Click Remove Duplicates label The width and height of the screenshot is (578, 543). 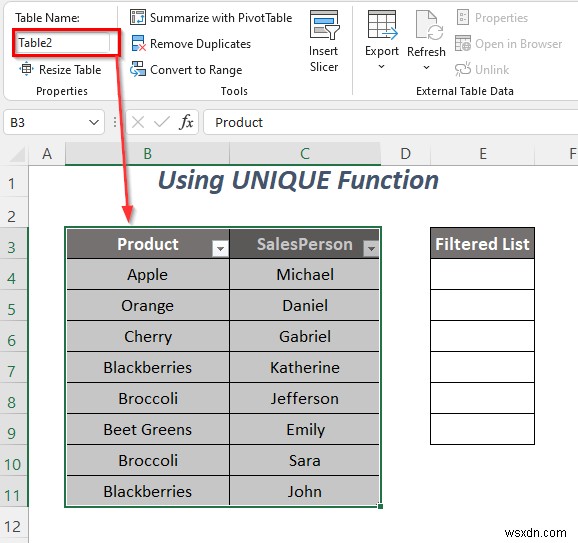click(200, 44)
